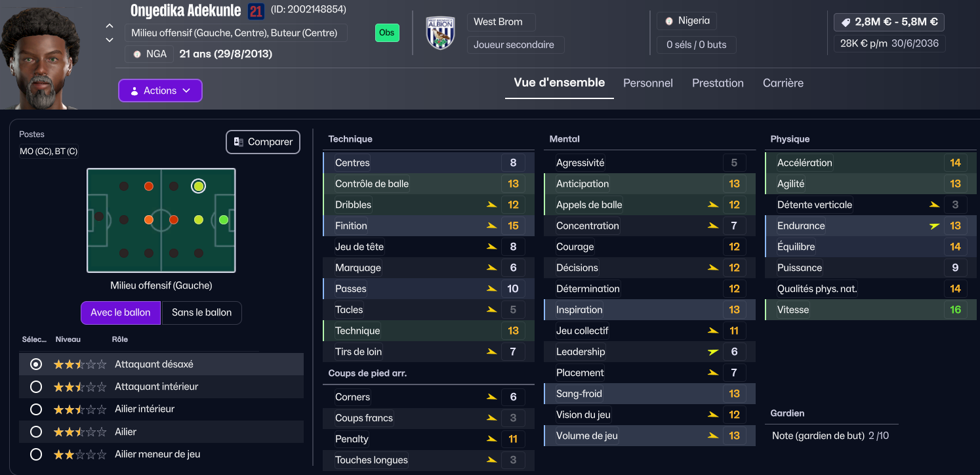Click the number 21 shirt badge
The width and height of the screenshot is (980, 475).
256,10
